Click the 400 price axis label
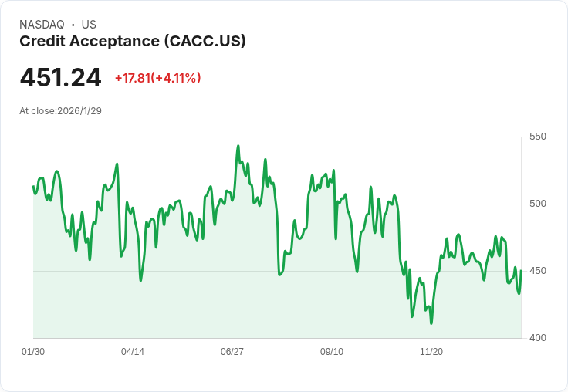 click(538, 338)
